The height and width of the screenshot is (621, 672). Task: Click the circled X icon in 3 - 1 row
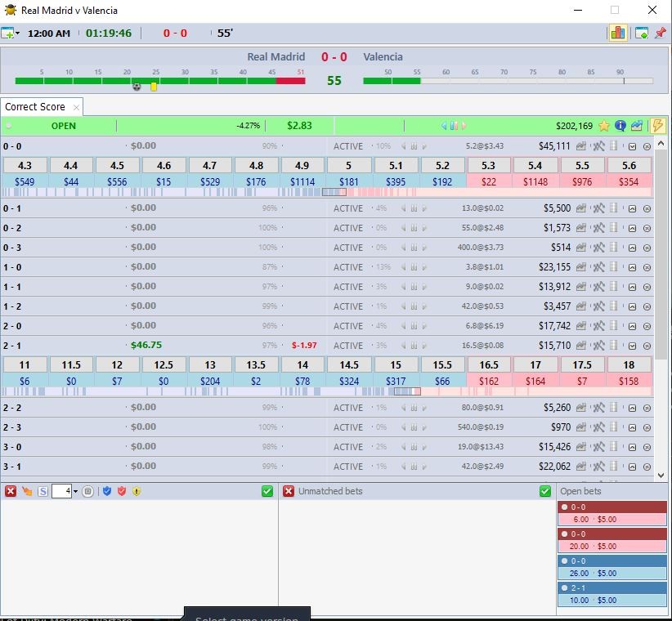point(647,467)
